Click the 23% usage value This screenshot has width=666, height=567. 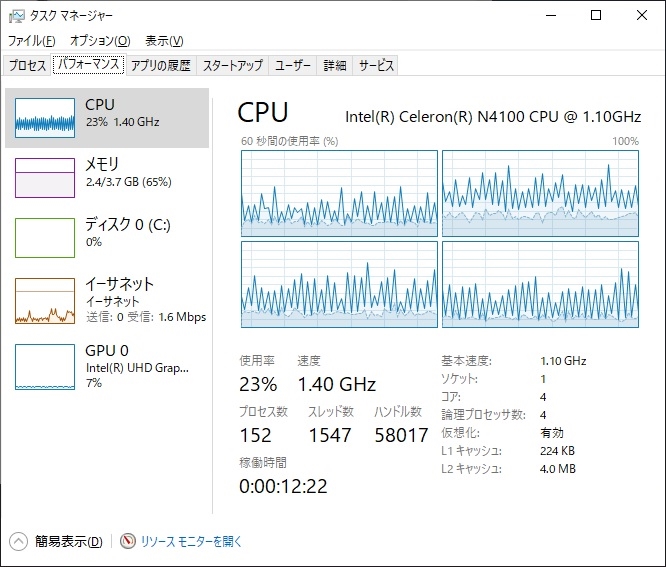coord(258,384)
